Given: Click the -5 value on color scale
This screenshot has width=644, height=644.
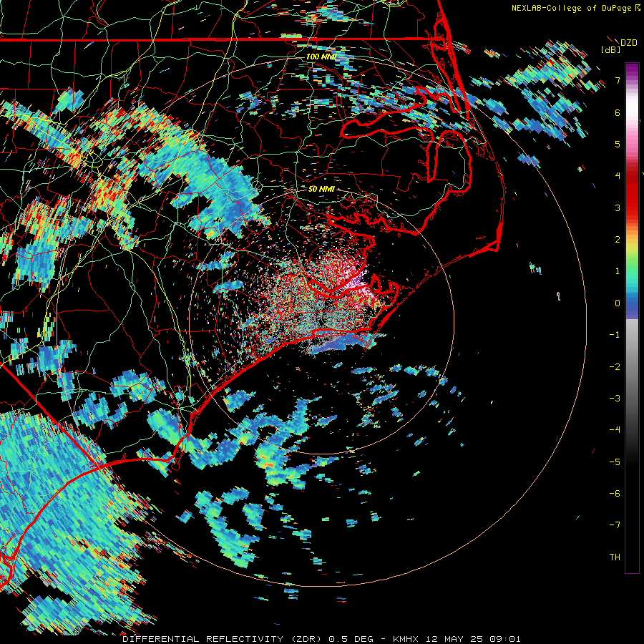Looking at the screenshot, I should (x=615, y=462).
